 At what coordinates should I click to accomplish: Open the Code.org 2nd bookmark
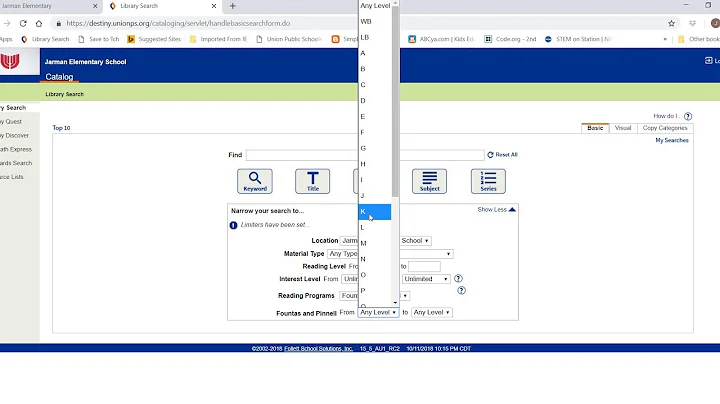[x=510, y=39]
